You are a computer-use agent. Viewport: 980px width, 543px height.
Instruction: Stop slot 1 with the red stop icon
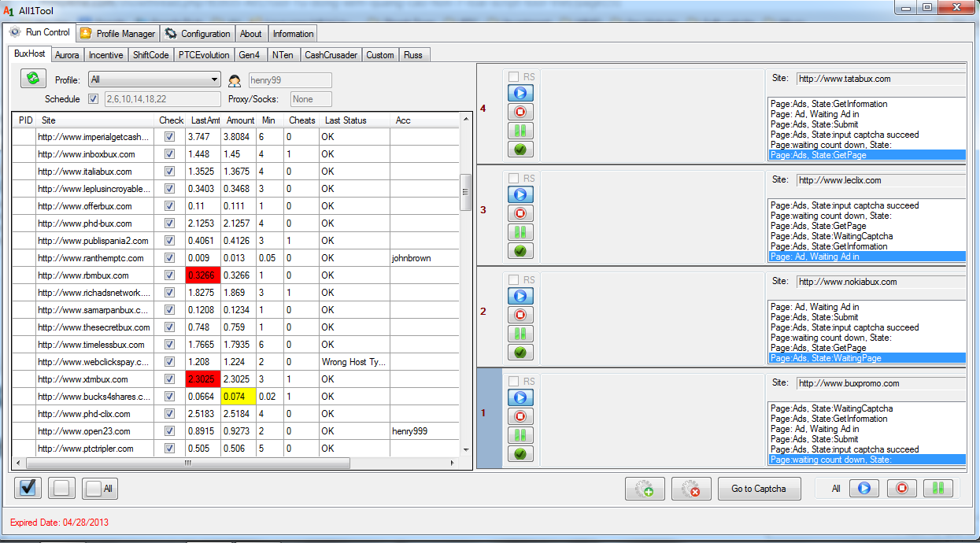[520, 416]
